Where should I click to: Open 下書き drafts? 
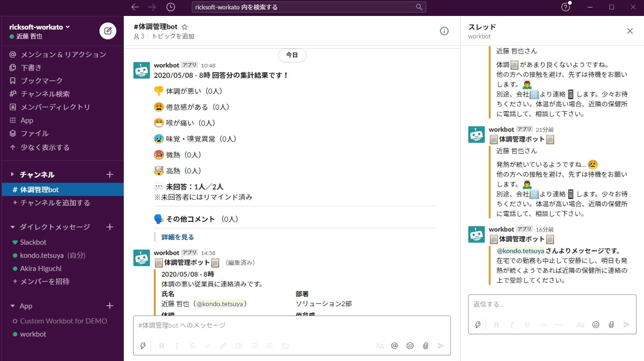(62, 68)
